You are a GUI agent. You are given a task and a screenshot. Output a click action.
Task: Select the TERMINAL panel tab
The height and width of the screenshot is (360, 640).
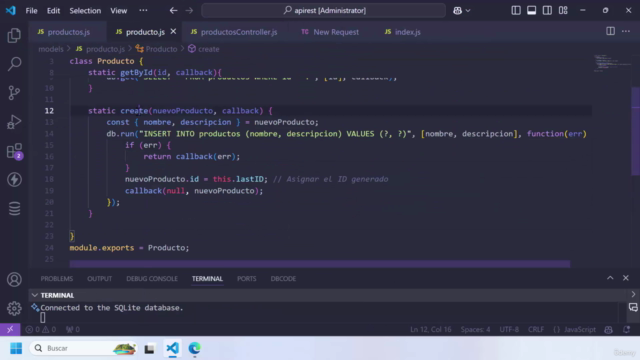tap(207, 279)
